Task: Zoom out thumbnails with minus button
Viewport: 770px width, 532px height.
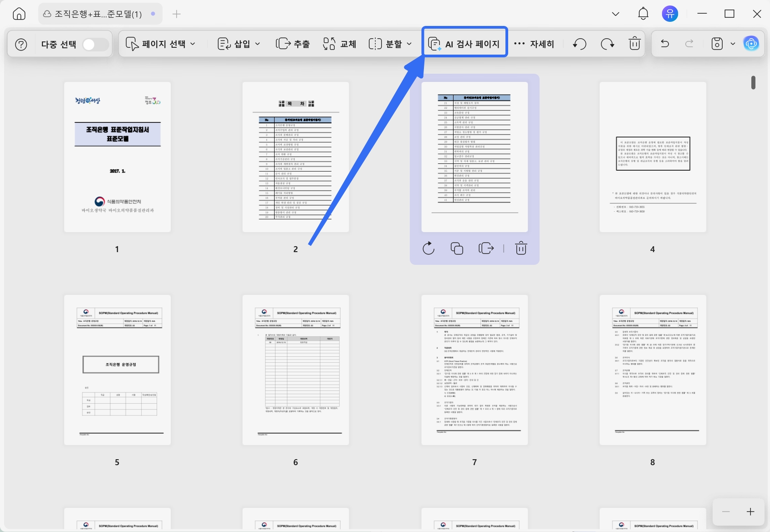Action: 726,512
